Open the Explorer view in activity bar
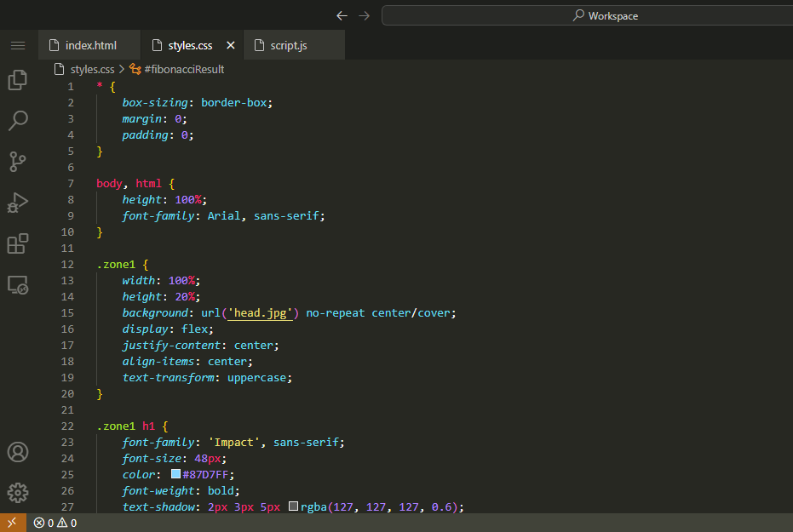This screenshot has height=532, width=793. 18,80
